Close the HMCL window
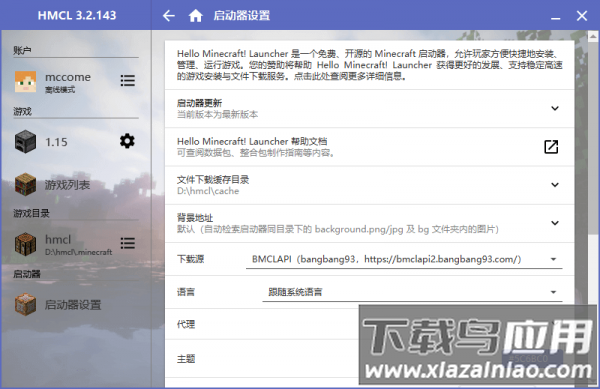 click(582, 16)
